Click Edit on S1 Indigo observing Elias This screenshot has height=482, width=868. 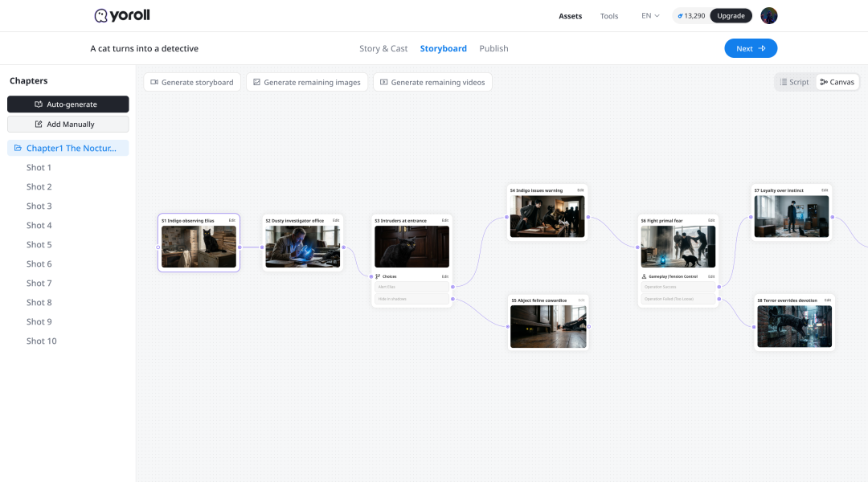[232, 220]
